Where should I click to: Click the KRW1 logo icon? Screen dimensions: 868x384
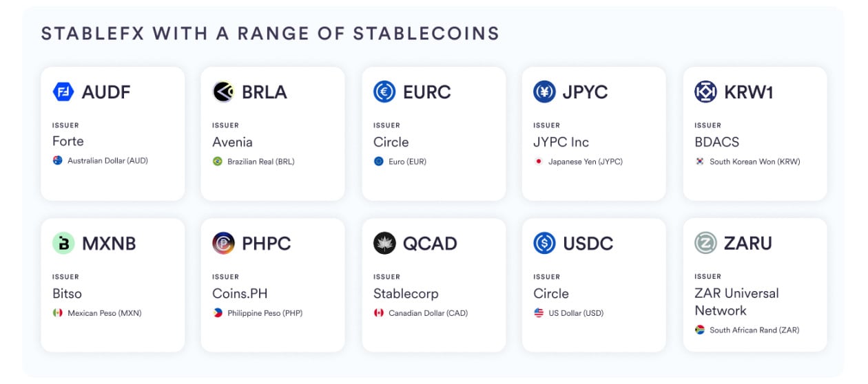coord(705,92)
